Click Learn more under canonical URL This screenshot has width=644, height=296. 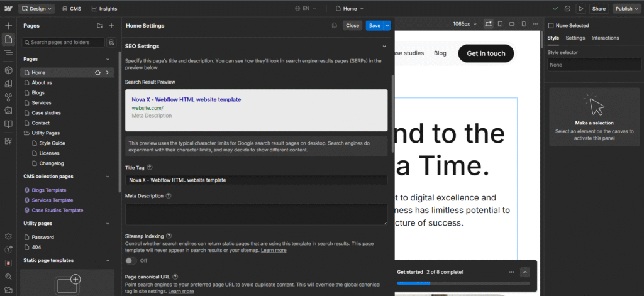[x=180, y=292]
